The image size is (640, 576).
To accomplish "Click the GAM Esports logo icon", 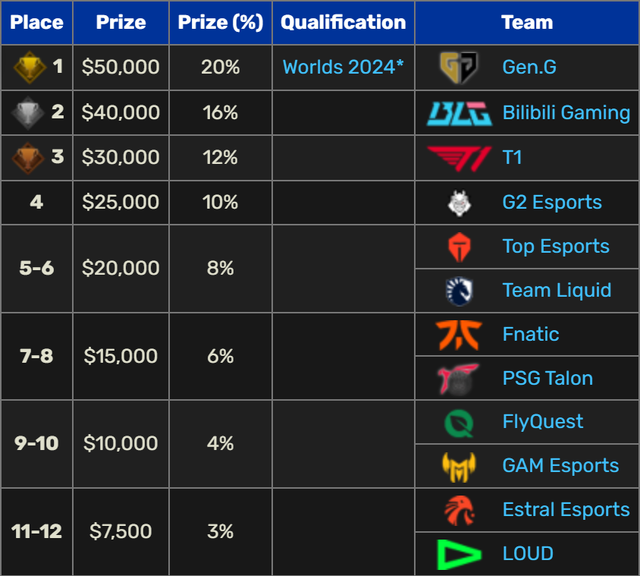I will tap(459, 465).
